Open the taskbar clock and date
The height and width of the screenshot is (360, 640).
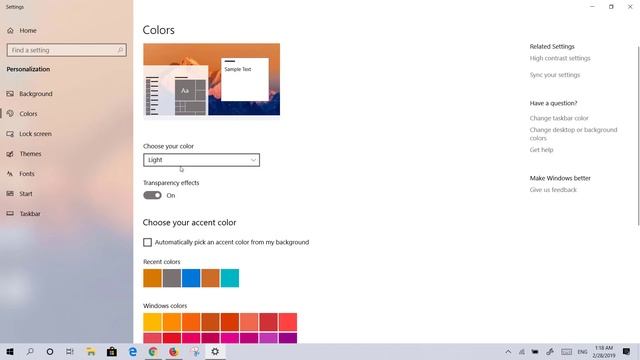[x=604, y=351]
